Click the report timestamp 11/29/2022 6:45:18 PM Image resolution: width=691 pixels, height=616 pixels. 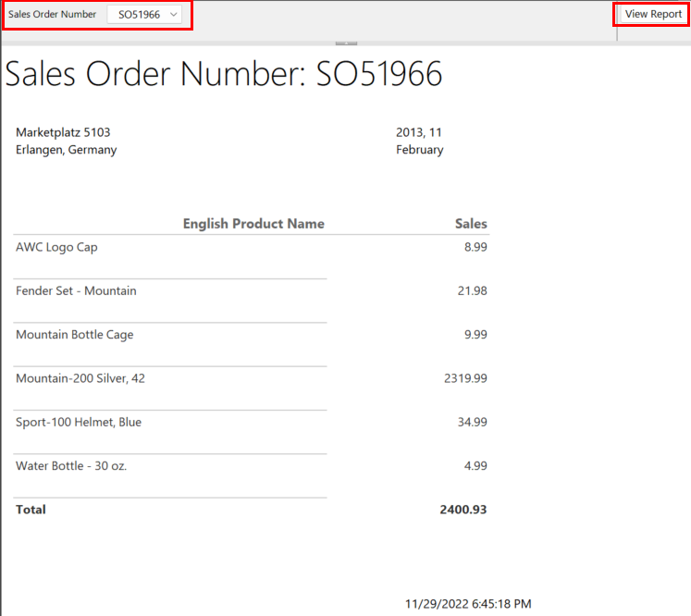[x=468, y=604]
